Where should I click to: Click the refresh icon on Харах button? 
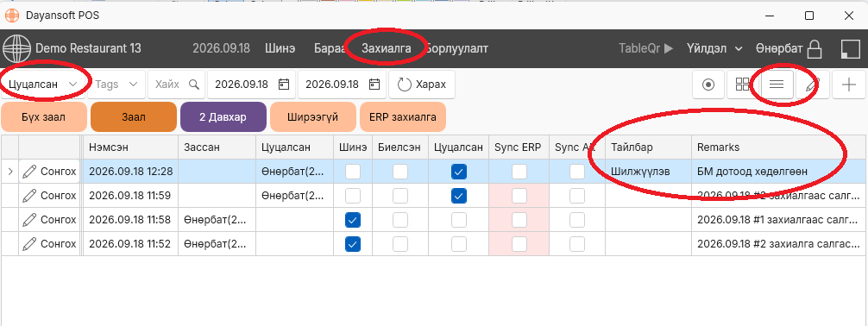[405, 85]
